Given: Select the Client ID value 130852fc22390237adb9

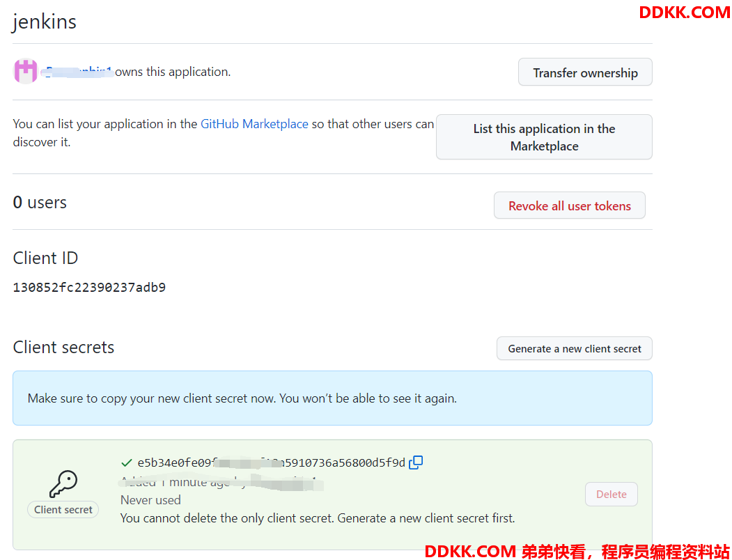Looking at the screenshot, I should click(89, 287).
